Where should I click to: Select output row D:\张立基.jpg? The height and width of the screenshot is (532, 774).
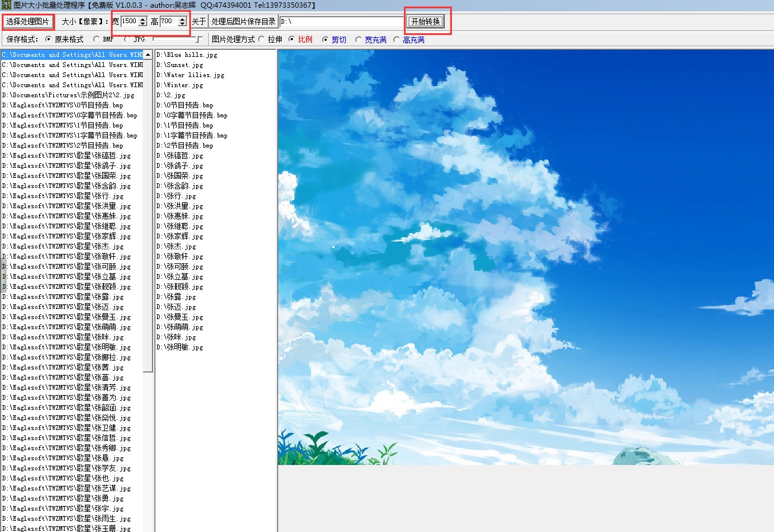tap(216, 276)
